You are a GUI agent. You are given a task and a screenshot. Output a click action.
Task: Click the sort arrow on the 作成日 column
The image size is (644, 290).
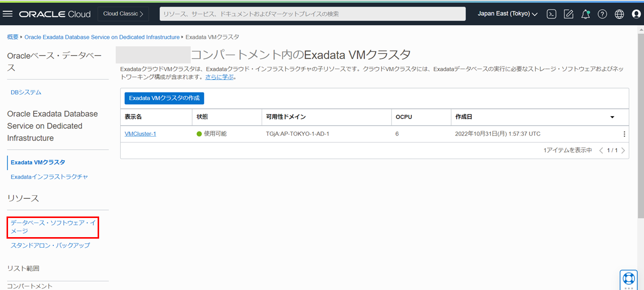(x=612, y=117)
